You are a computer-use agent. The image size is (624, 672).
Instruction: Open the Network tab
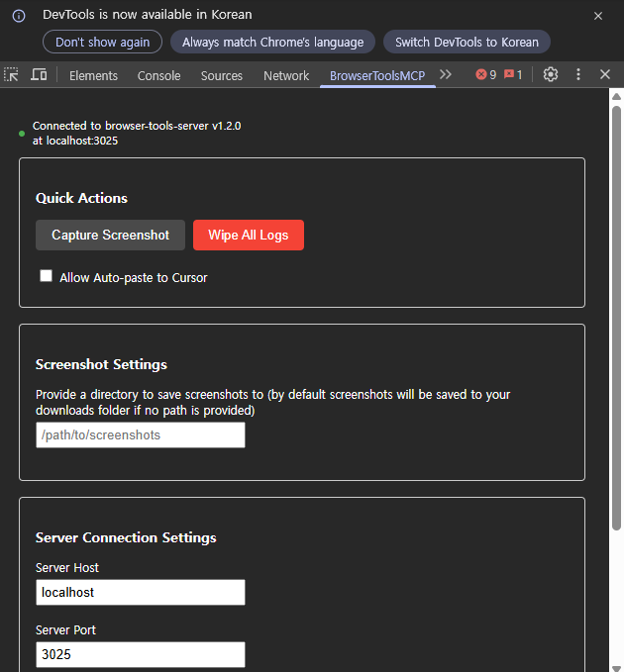click(x=286, y=76)
